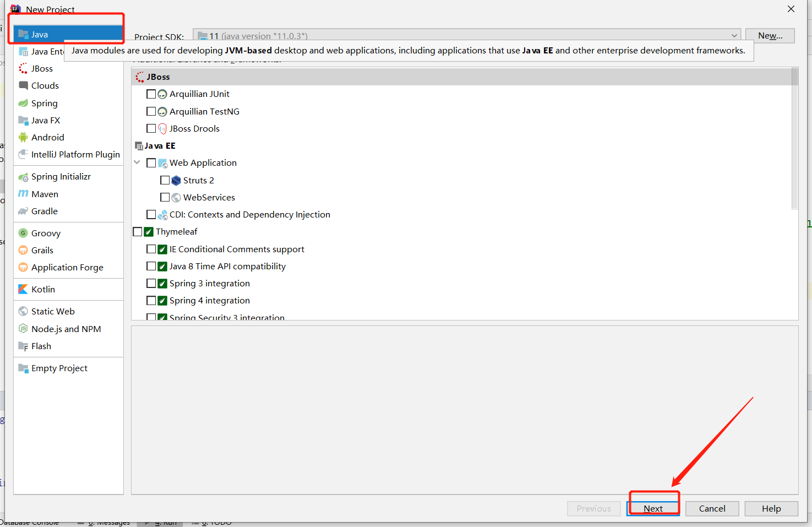Select the Grails project type
This screenshot has width=812, height=527.
point(68,250)
